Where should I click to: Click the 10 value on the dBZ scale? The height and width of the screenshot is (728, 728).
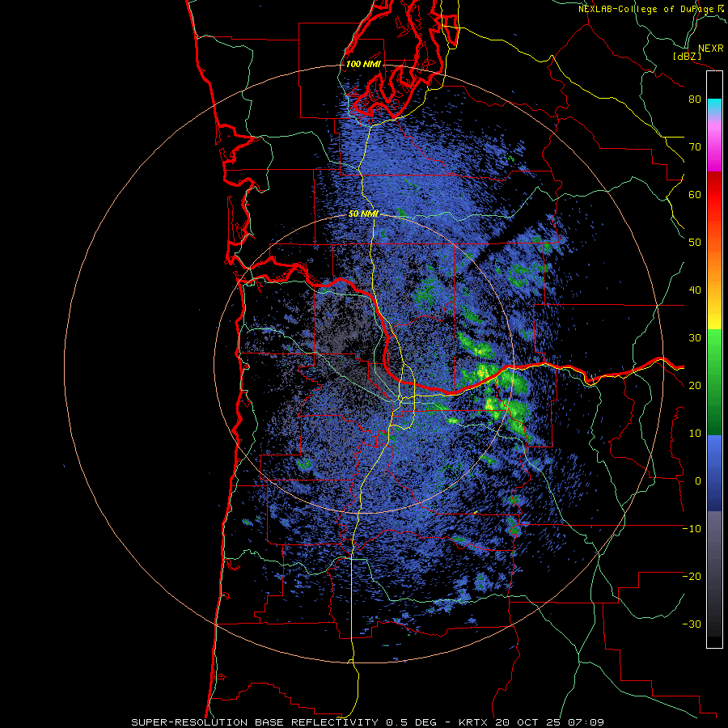tap(695, 434)
